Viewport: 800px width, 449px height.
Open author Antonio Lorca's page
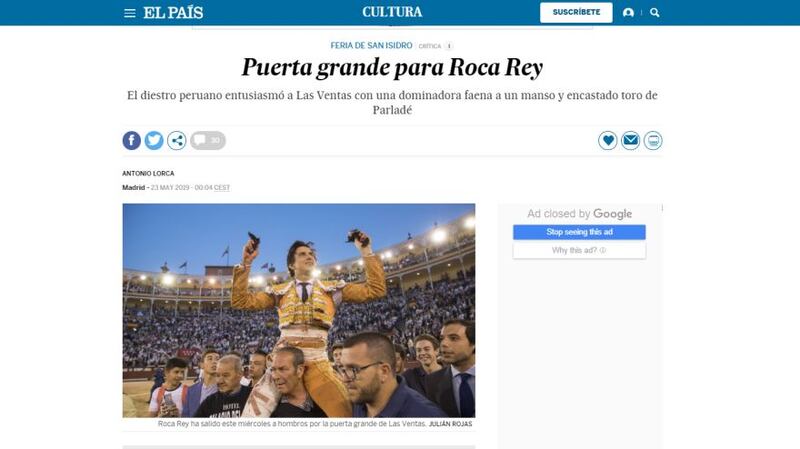148,173
